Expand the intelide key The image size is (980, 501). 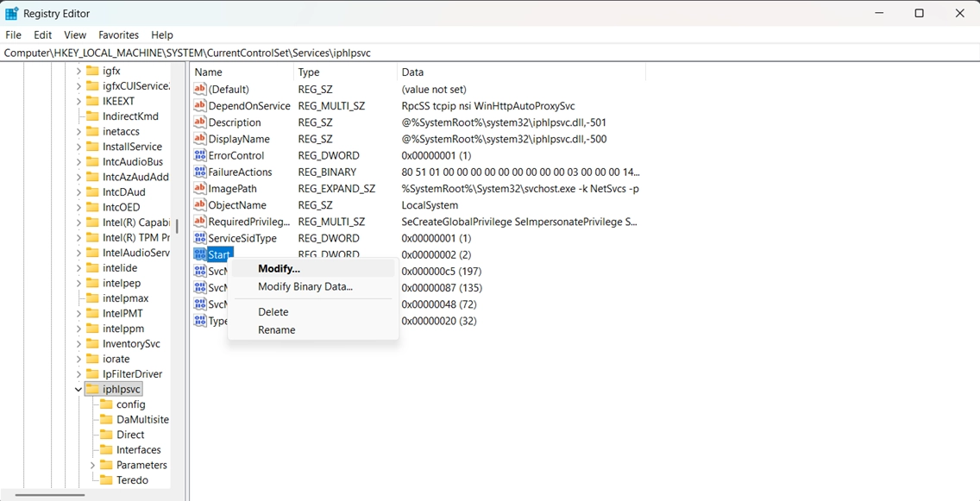click(79, 268)
